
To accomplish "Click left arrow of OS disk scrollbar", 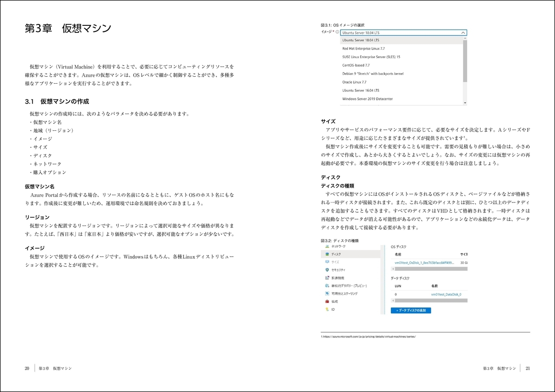I will click(392, 269).
